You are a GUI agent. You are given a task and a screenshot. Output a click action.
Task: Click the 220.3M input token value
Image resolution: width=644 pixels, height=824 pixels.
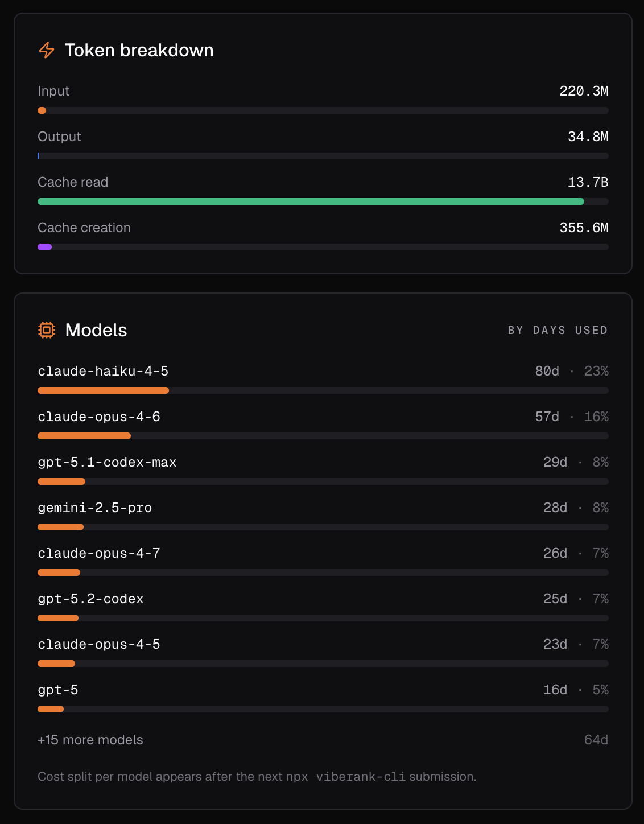tap(584, 91)
